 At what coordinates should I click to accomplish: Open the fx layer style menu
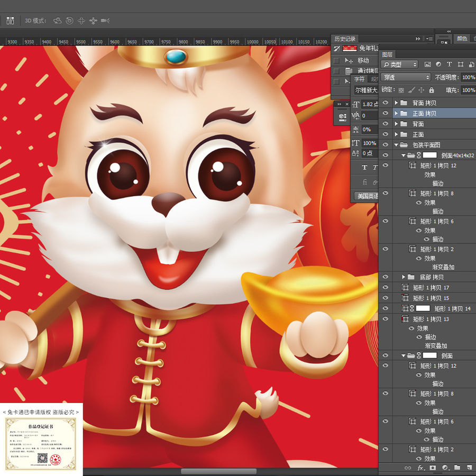(x=421, y=468)
